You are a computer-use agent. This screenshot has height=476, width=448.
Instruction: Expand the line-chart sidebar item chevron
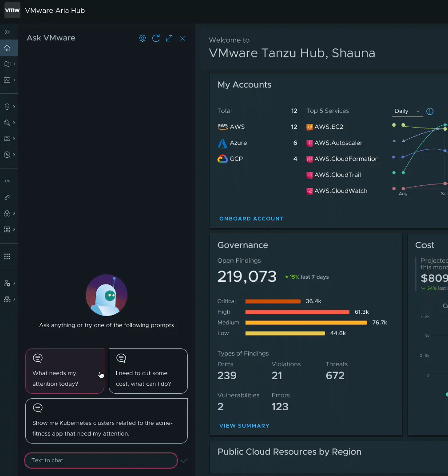(14, 80)
